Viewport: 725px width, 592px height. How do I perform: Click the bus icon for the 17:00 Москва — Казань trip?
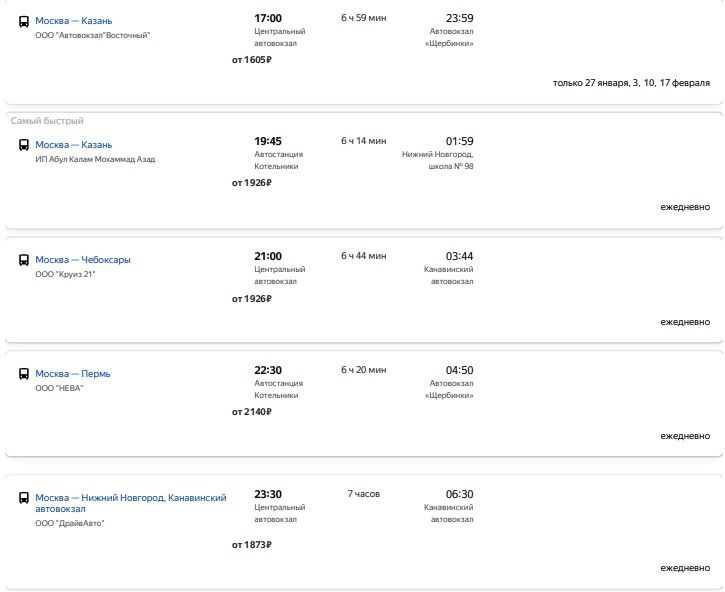point(24,21)
